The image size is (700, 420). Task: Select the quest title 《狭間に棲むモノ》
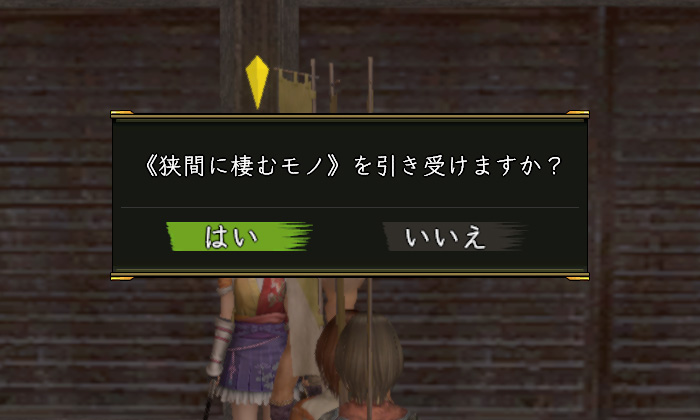[x=242, y=166]
